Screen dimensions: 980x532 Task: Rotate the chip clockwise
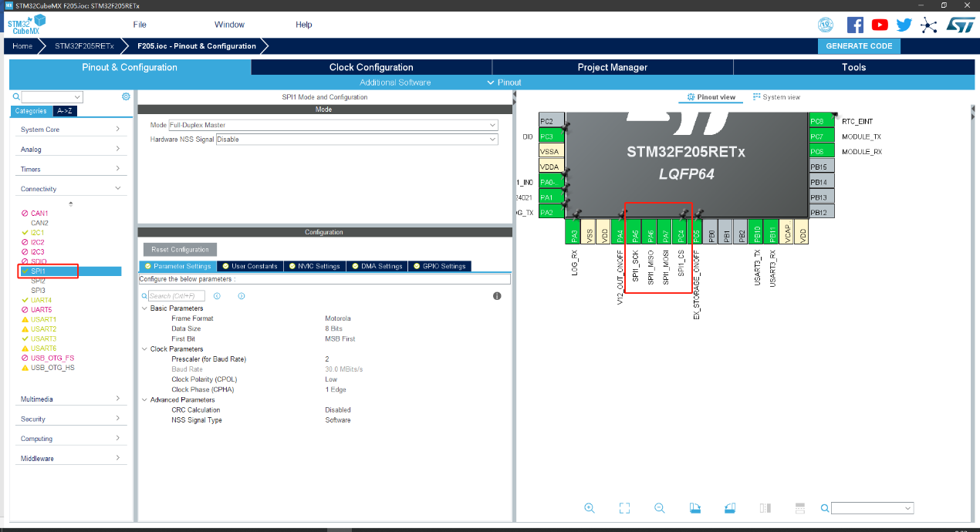pos(694,508)
